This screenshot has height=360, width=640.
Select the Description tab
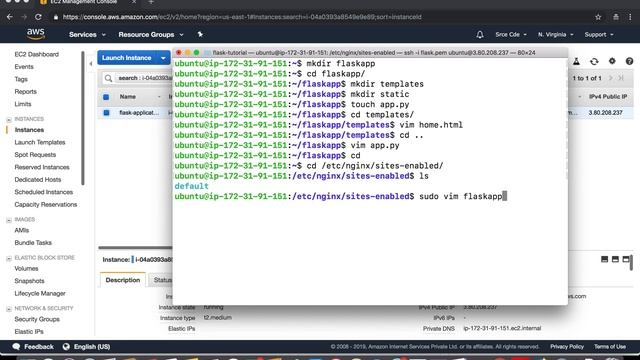pyautogui.click(x=122, y=280)
